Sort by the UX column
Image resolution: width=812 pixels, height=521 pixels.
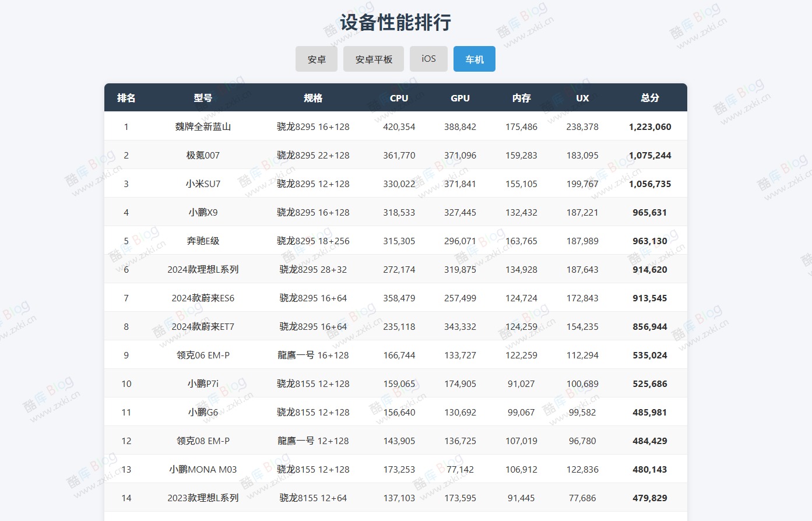pyautogui.click(x=582, y=98)
